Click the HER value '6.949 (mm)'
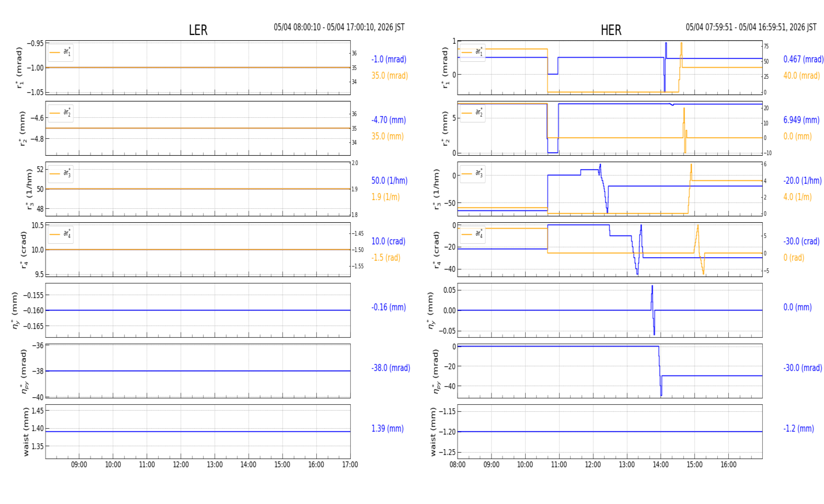This screenshot has width=824, height=504. pyautogui.click(x=801, y=120)
